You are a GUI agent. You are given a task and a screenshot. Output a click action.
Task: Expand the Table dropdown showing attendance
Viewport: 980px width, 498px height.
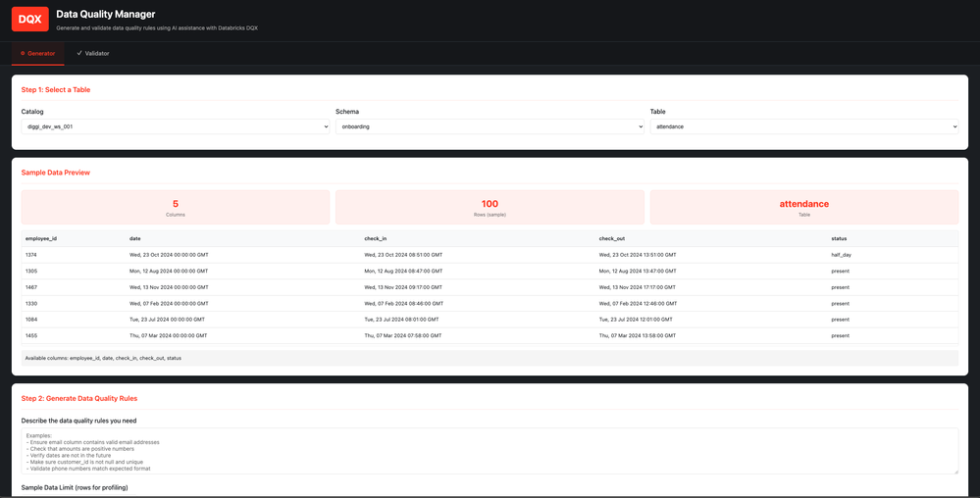pyautogui.click(x=803, y=126)
